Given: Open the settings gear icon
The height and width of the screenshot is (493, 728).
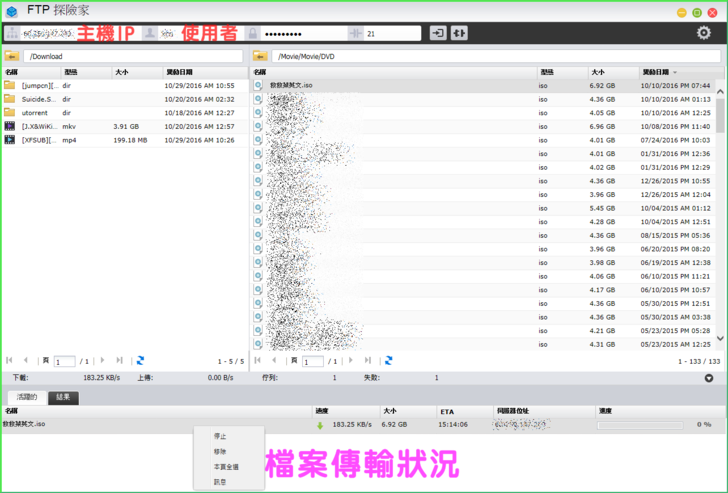Looking at the screenshot, I should pyautogui.click(x=703, y=33).
